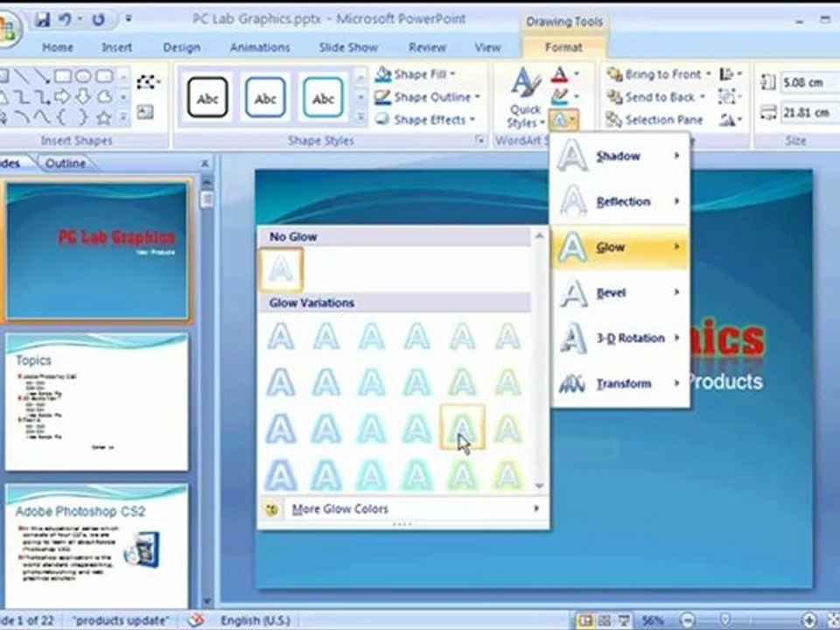
Task: Switch to the Slide Show ribbon tab
Action: (x=348, y=47)
